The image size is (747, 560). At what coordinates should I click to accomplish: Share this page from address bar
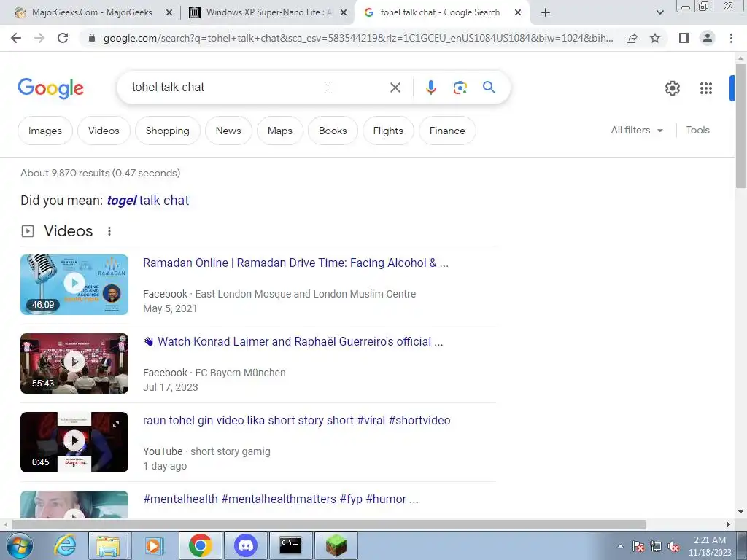coord(632,38)
